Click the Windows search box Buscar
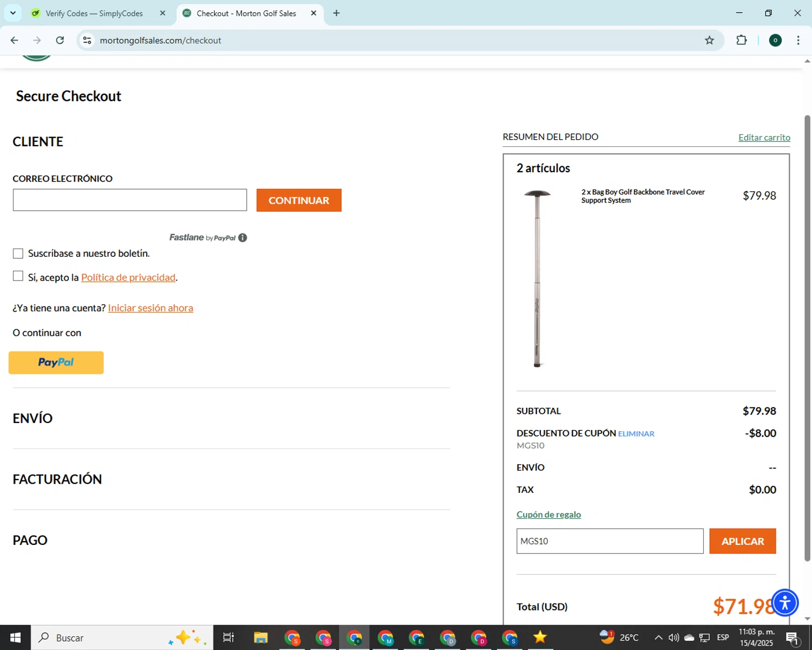 (122, 638)
